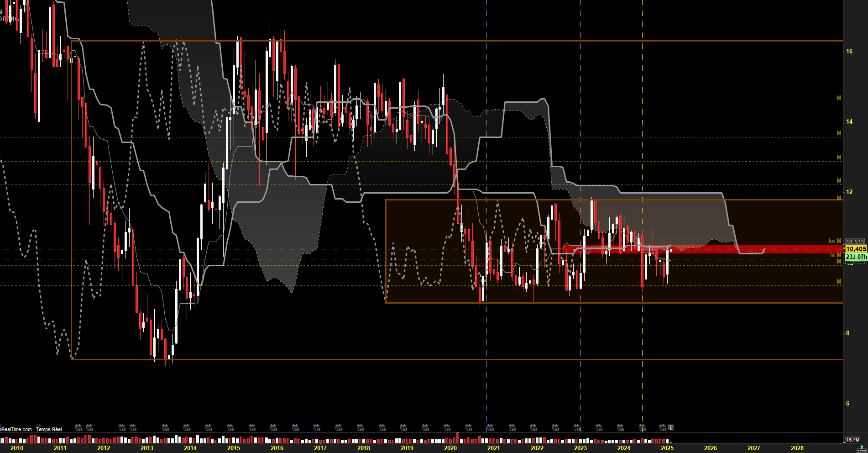Click the 2028 label on the time axis

[x=797, y=448]
